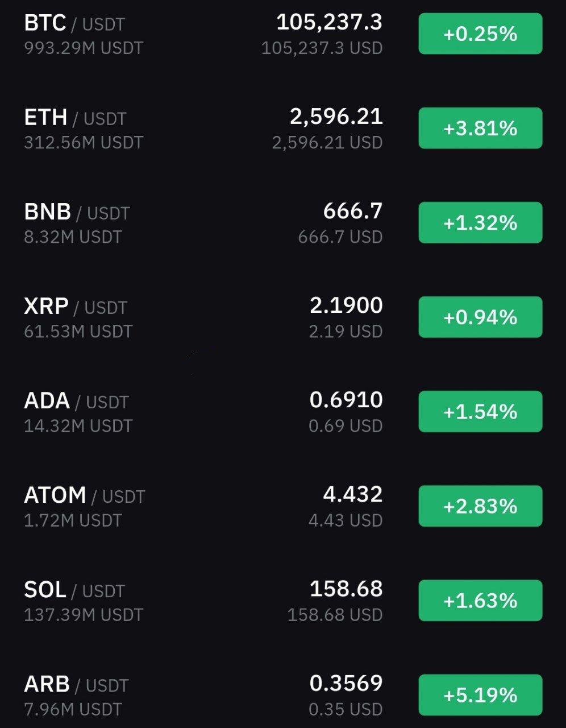
Task: Tap the SOL +1.63% change badge
Action: click(480, 600)
